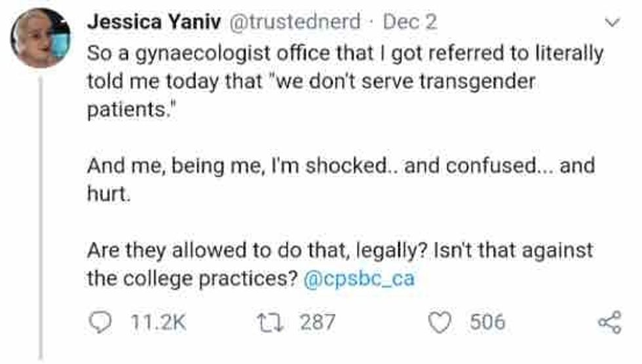Click the 287 retweets count
This screenshot has width=642, height=364.
coord(317,321)
